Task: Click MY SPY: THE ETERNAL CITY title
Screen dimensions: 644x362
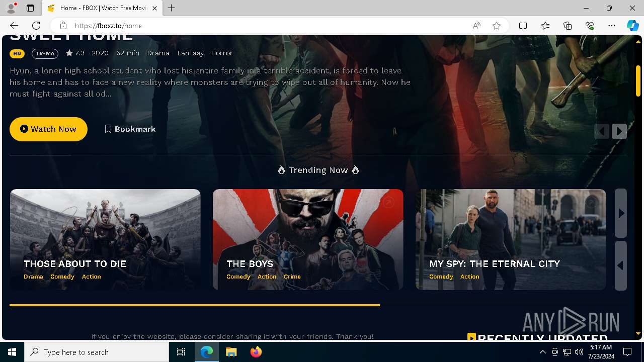Action: (x=495, y=263)
